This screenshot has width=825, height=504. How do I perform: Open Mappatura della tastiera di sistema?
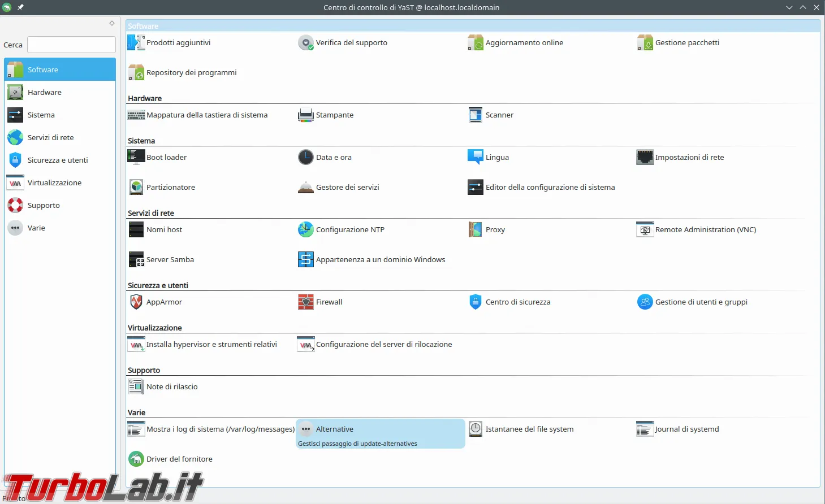[198, 115]
